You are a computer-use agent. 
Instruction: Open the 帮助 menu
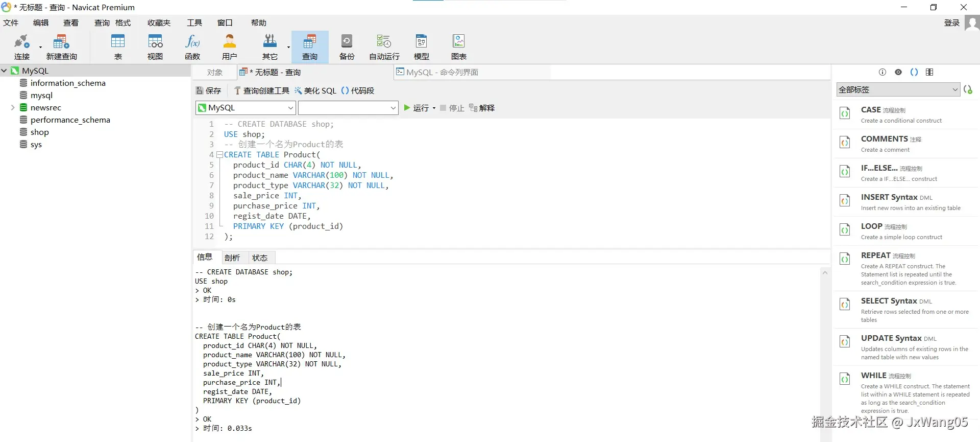coord(259,23)
